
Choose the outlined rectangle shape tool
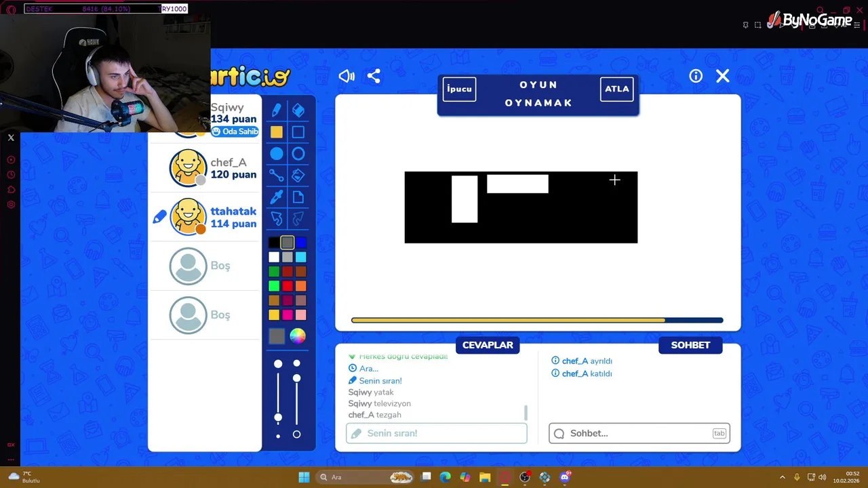(298, 132)
